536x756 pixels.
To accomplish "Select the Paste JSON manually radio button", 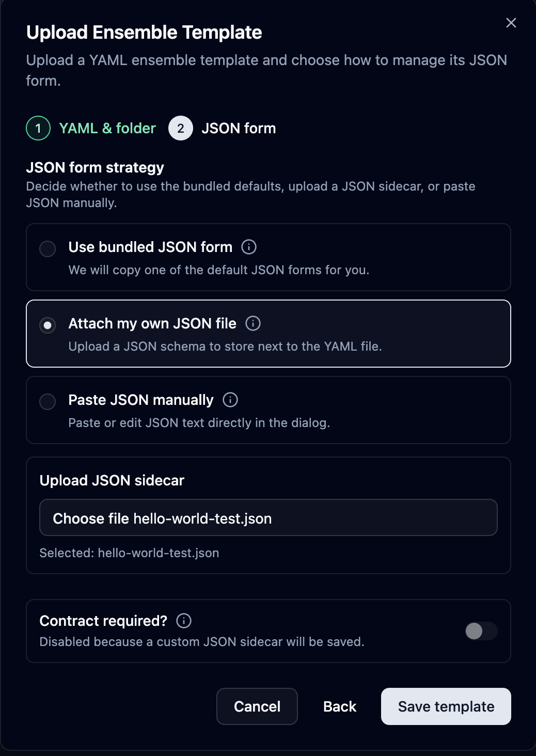I will pyautogui.click(x=48, y=402).
